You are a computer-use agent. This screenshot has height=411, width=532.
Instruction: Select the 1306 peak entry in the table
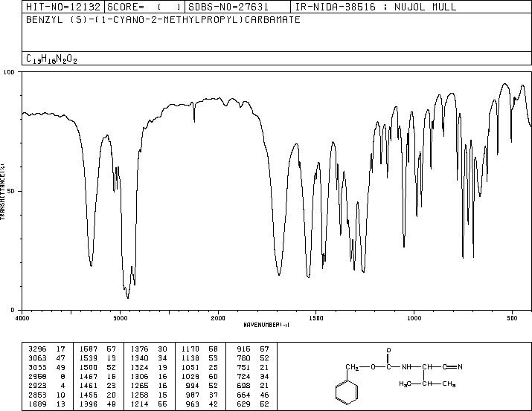pos(149,376)
